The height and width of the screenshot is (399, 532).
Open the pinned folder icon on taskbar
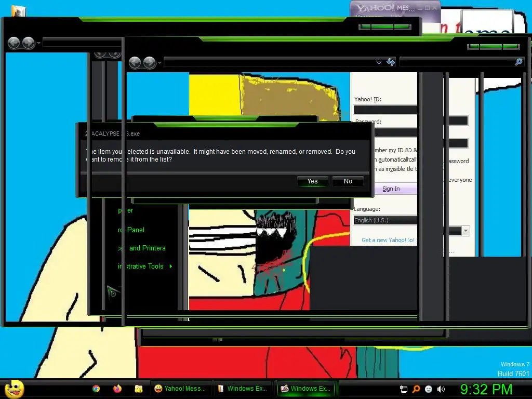click(138, 389)
